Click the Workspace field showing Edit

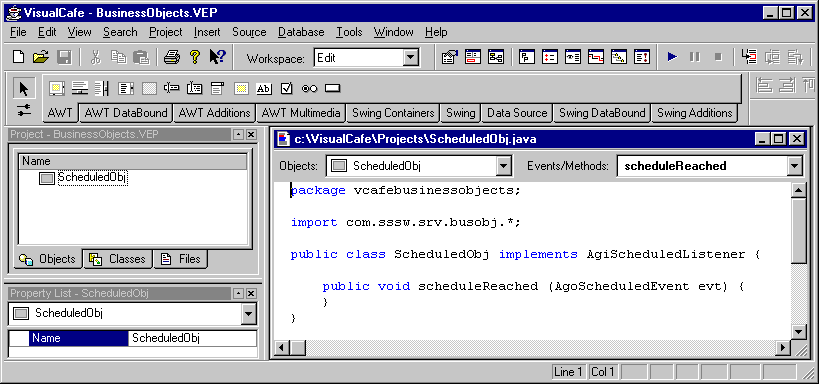tap(359, 58)
